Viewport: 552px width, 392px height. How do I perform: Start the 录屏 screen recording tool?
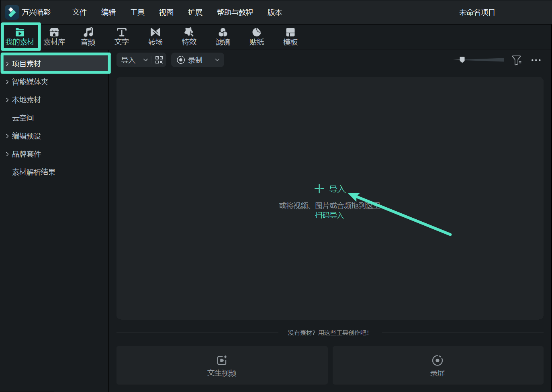pos(438,365)
